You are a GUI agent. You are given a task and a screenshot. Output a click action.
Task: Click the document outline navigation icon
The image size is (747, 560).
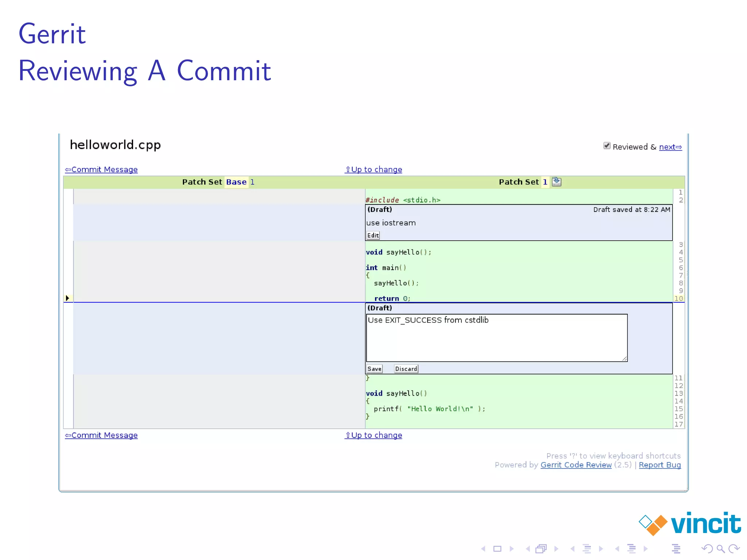(676, 549)
